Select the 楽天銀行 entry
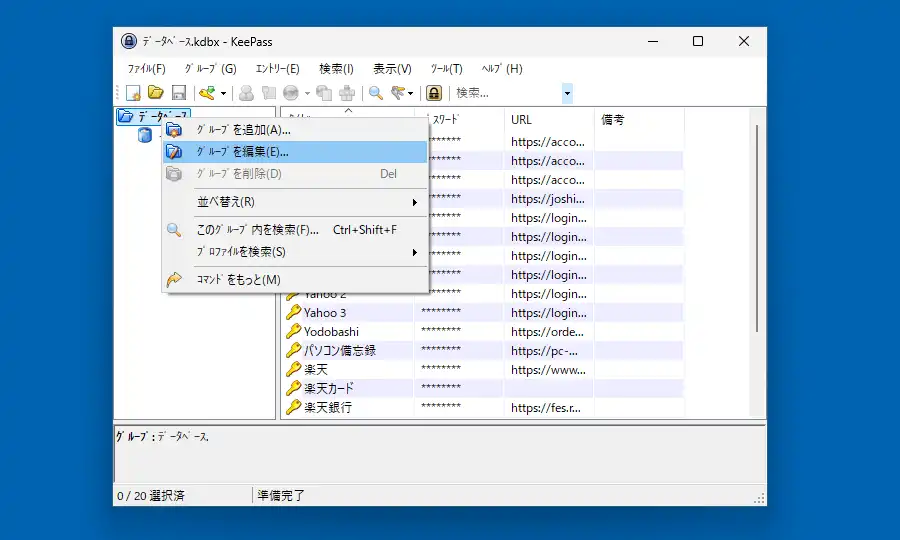The height and width of the screenshot is (540, 900). [328, 407]
